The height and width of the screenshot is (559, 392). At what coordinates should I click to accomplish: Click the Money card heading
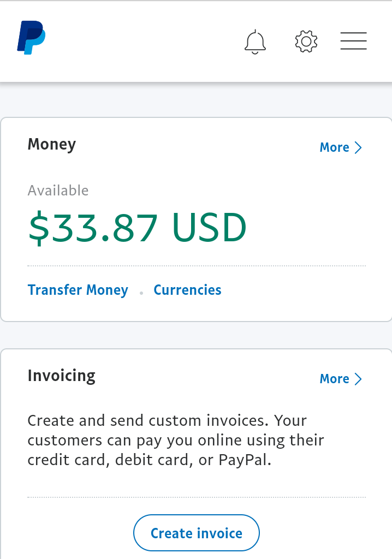52,145
